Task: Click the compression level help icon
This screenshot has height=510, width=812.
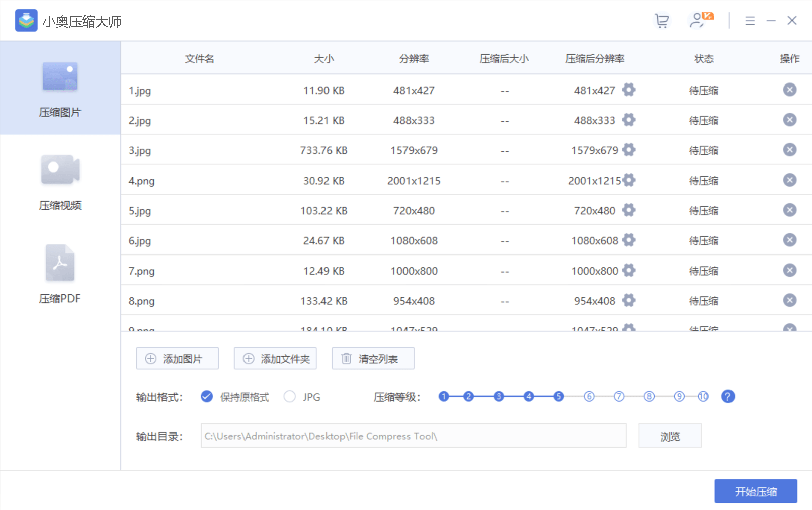Action: [x=727, y=397]
